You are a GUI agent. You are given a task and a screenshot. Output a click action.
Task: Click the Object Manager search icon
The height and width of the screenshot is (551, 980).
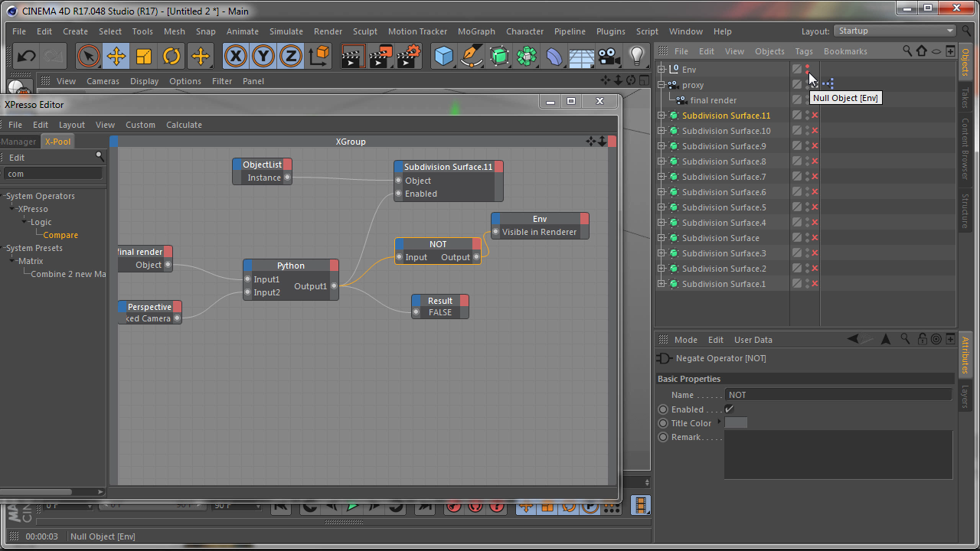[907, 51]
